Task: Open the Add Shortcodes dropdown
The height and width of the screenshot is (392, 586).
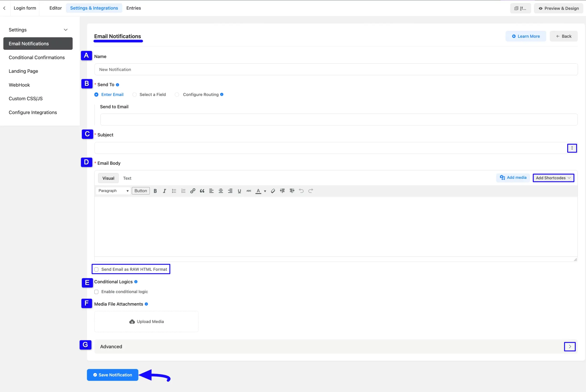Action: 553,178
